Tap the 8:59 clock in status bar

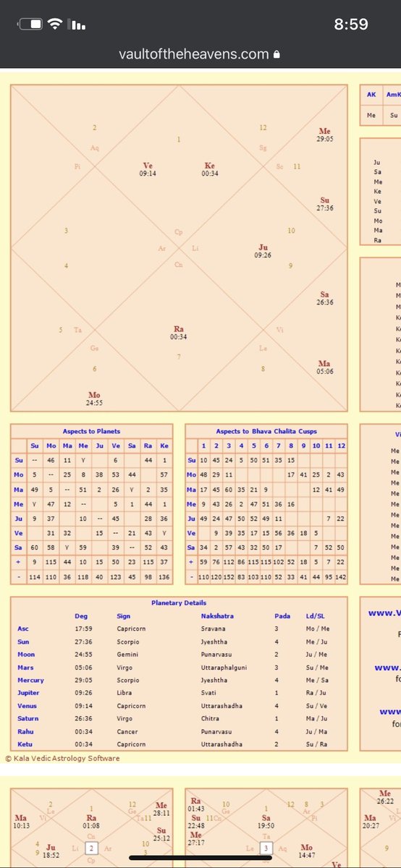(x=351, y=25)
